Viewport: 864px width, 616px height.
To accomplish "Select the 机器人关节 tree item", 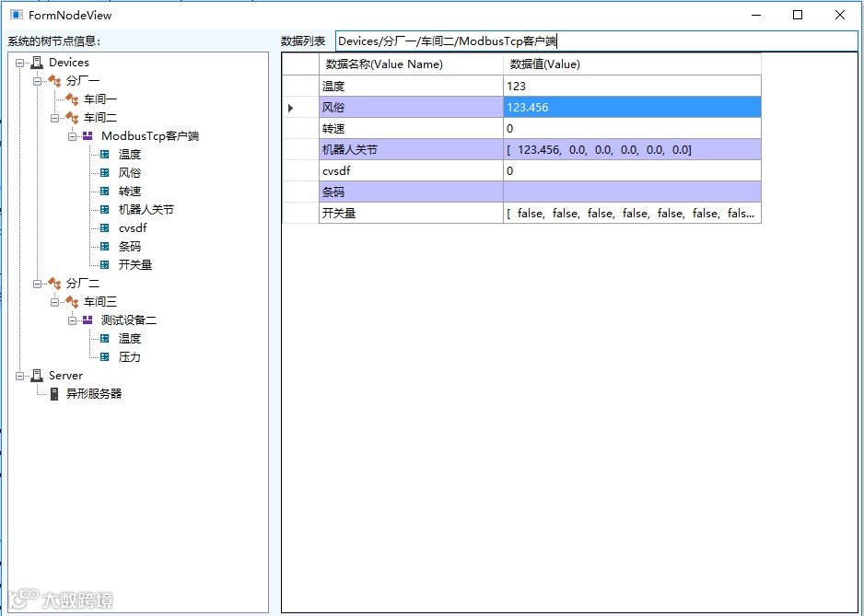I will tap(146, 209).
